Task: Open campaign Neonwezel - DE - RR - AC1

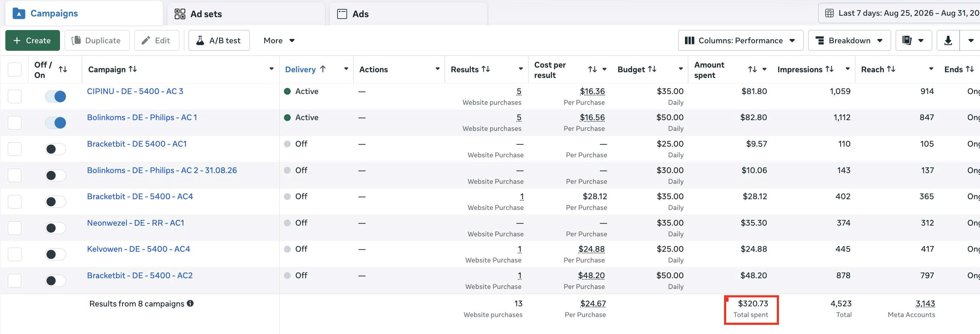Action: click(135, 223)
